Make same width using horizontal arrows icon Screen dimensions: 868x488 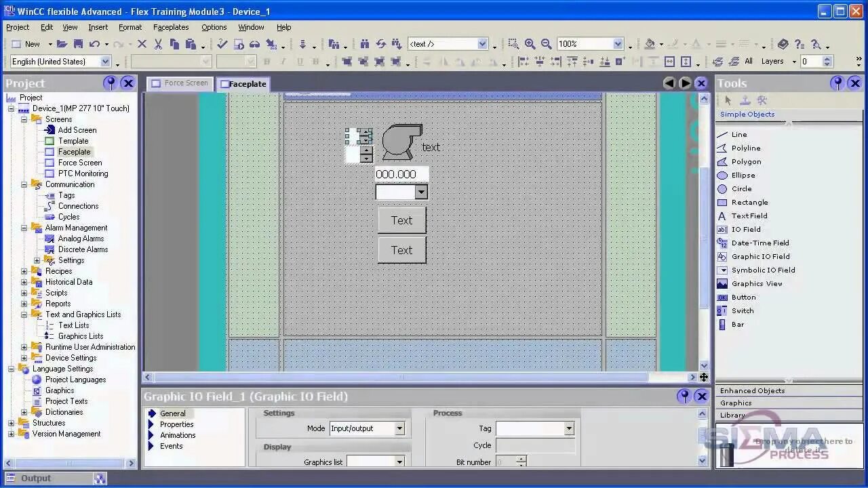click(669, 62)
